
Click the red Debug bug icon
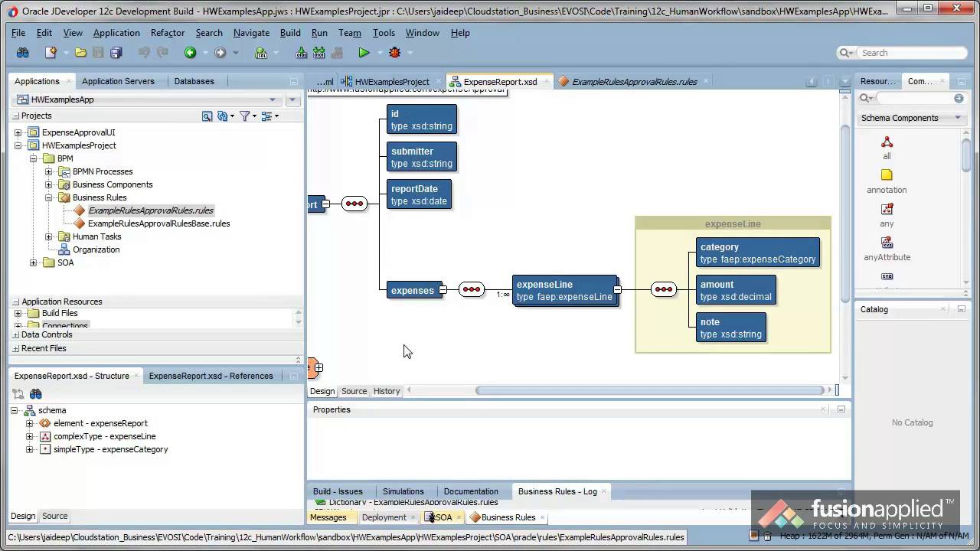[x=395, y=53]
